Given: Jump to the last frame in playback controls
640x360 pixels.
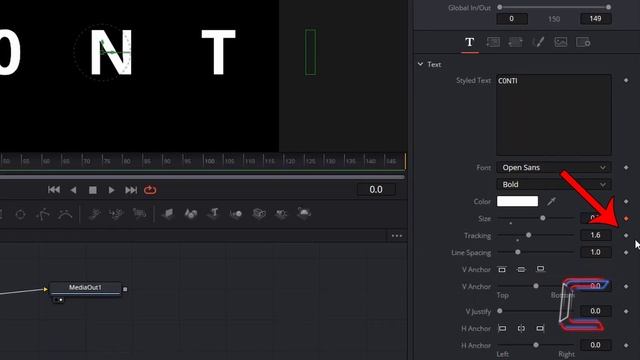Looking at the screenshot, I should point(131,190).
